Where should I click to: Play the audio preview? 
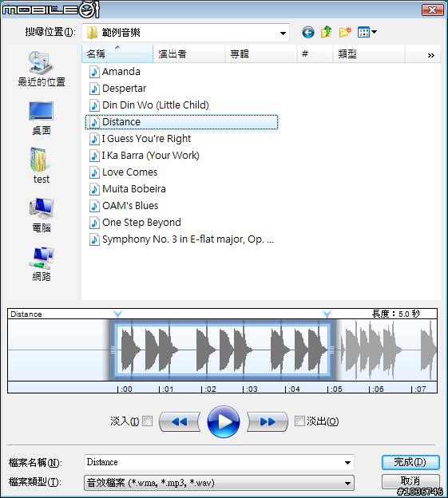pos(224,421)
